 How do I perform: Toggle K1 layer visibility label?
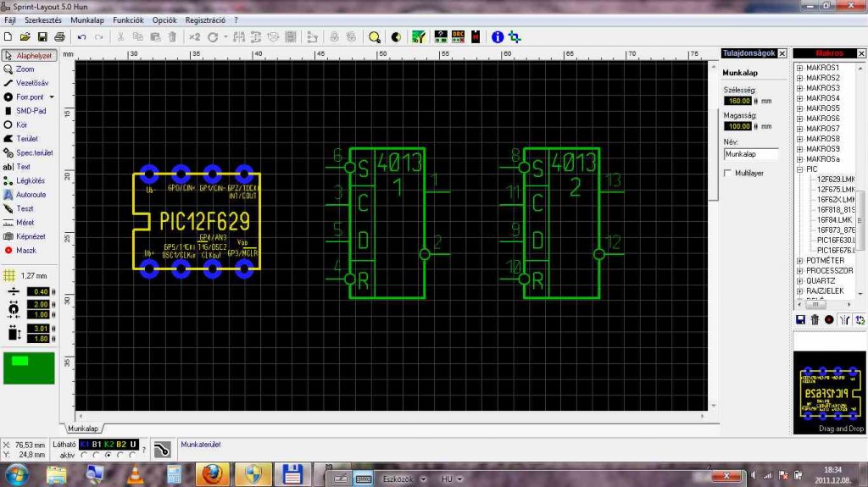coord(85,445)
